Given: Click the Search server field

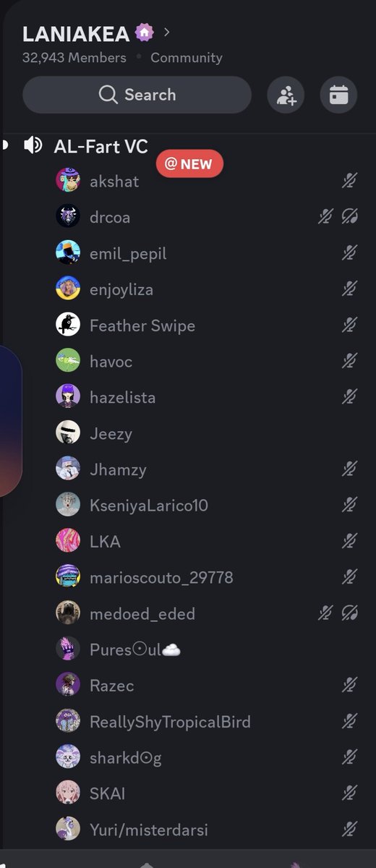Looking at the screenshot, I should [137, 95].
